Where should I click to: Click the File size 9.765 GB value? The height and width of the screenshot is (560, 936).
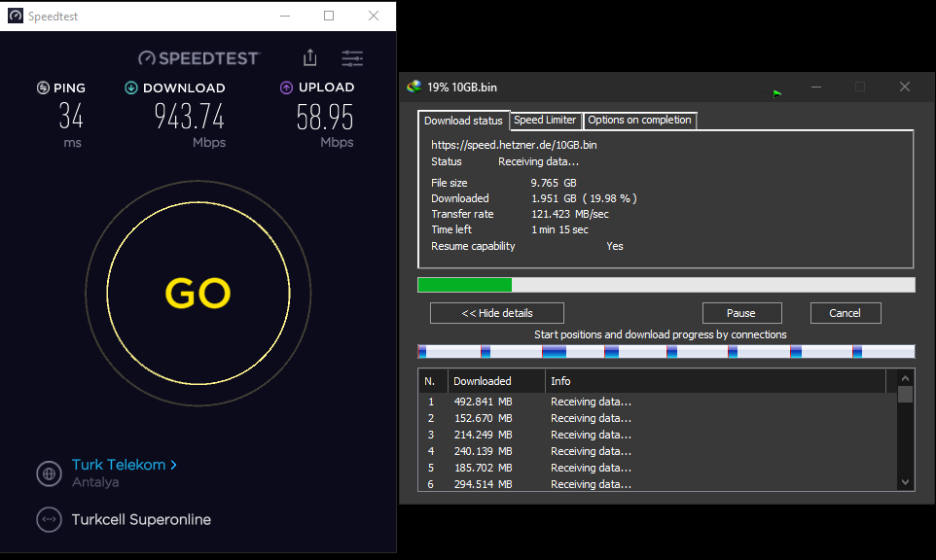click(x=554, y=183)
